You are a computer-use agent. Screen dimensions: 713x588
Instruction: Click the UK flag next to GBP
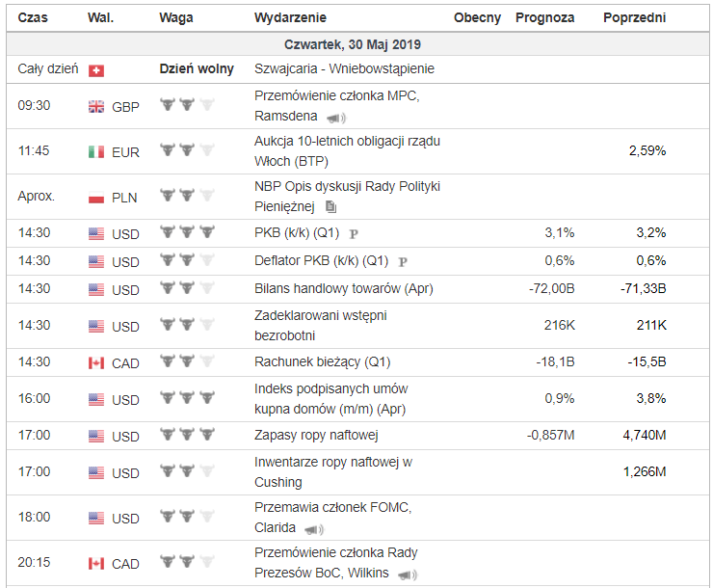pyautogui.click(x=96, y=106)
